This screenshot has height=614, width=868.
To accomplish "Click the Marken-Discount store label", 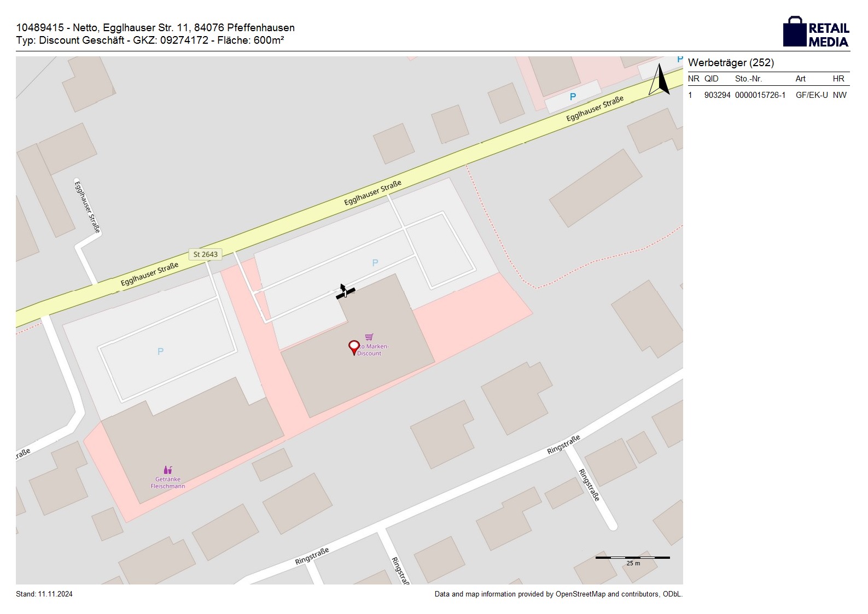I will coord(372,350).
